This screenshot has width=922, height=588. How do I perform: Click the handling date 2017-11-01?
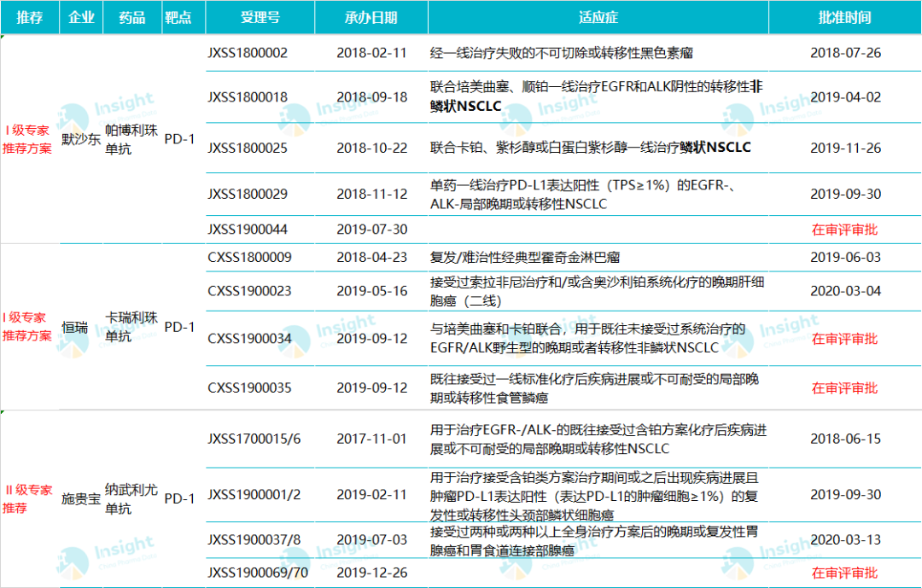click(371, 439)
